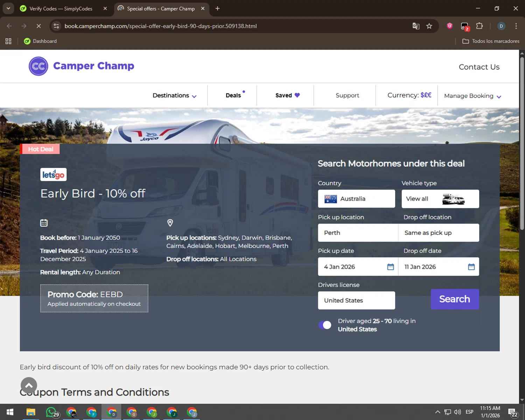This screenshot has height=420, width=525.
Task: Click the browser forward arrow
Action: (24, 26)
